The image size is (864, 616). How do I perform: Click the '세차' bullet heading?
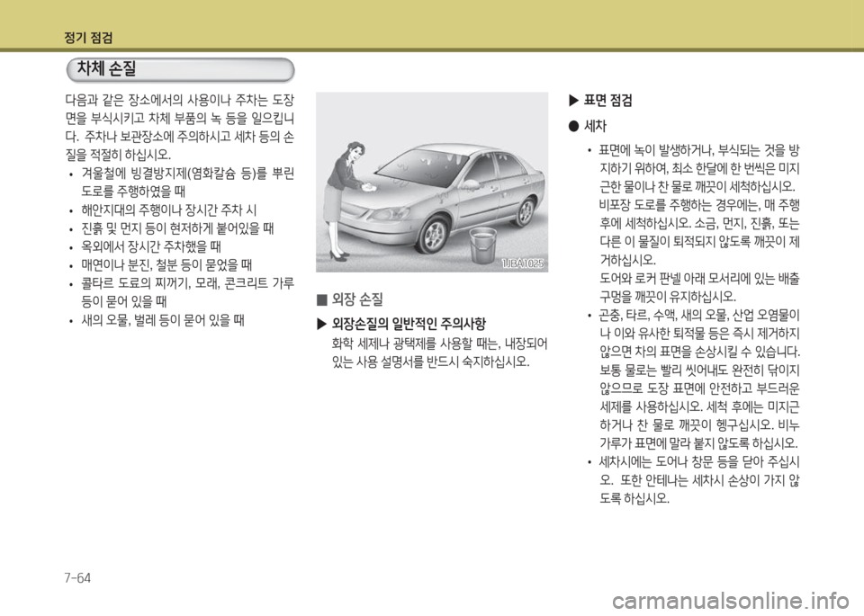point(595,126)
